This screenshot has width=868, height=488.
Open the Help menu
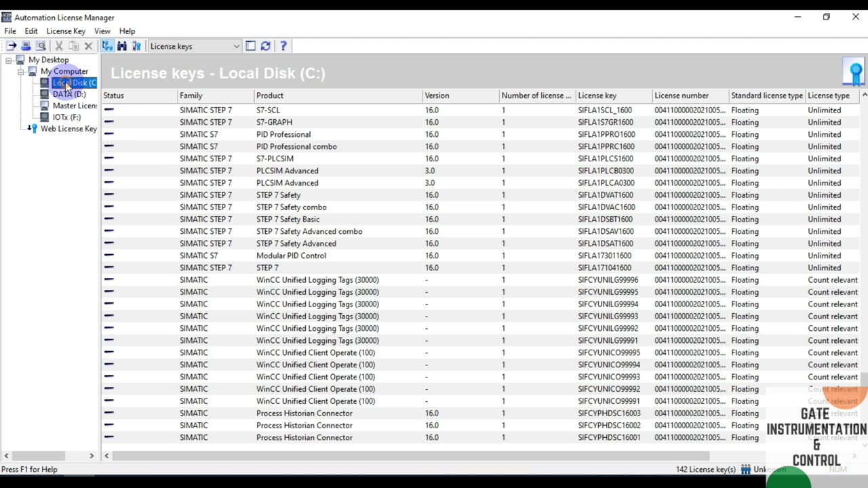click(x=127, y=31)
